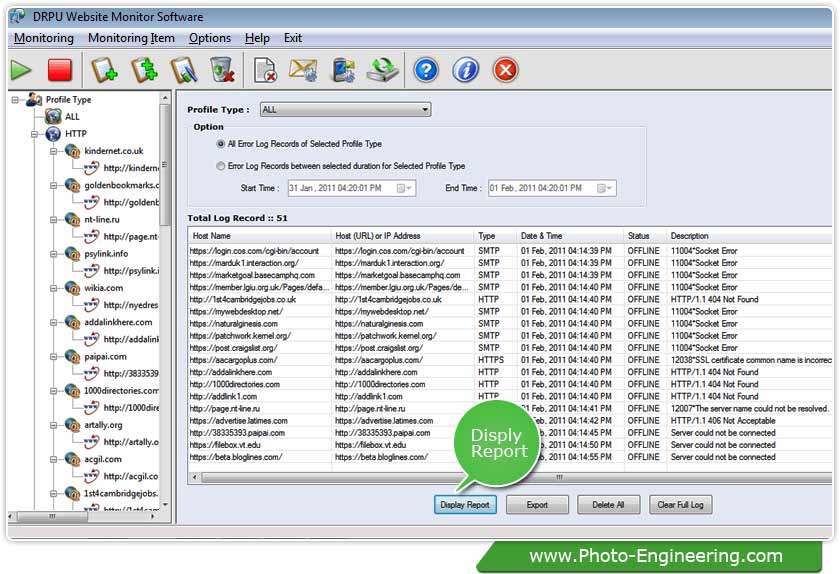Edit the monitoring item (book with pencil)
840x574 pixels.
tap(183, 70)
